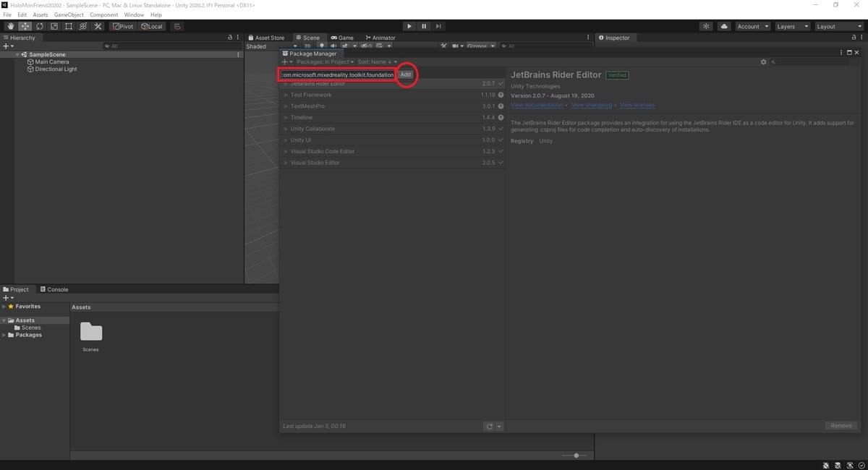Screen dimensions: 868x470
Task: Select the Rect tool
Action: 69,26
